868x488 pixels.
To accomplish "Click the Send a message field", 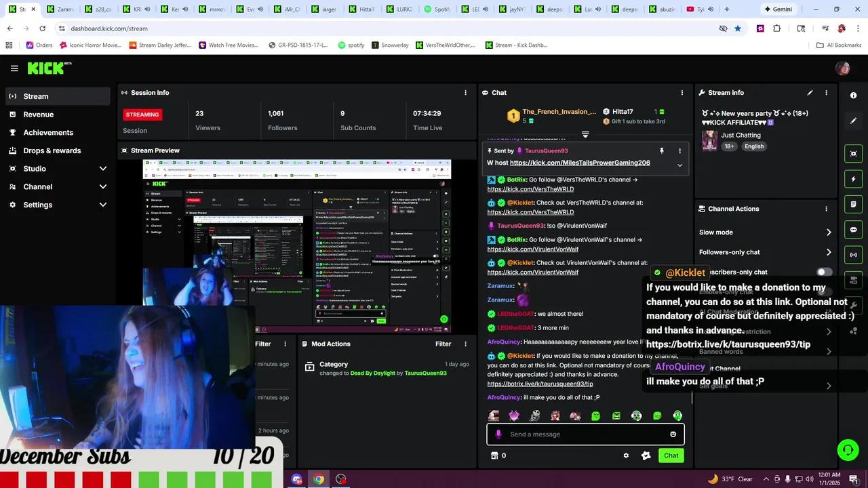I will 585,434.
